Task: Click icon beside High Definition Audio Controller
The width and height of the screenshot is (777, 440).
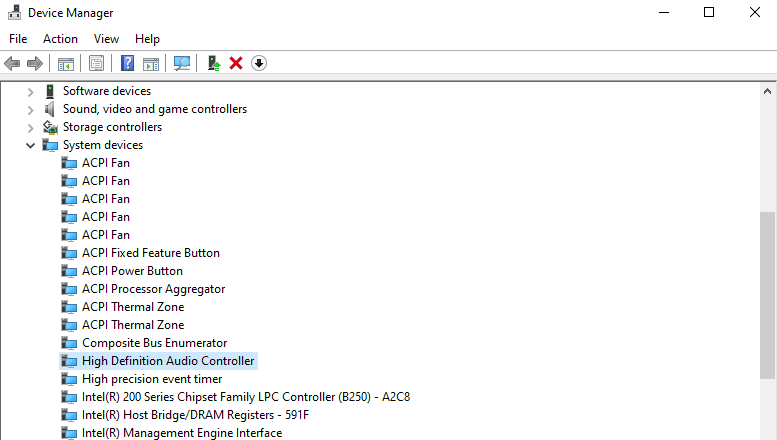Action: point(69,361)
